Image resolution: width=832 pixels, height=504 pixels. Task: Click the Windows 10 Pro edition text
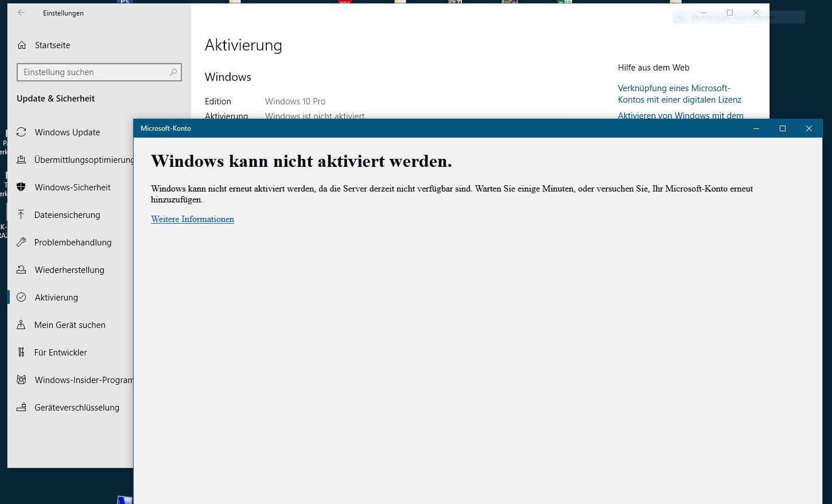295,101
